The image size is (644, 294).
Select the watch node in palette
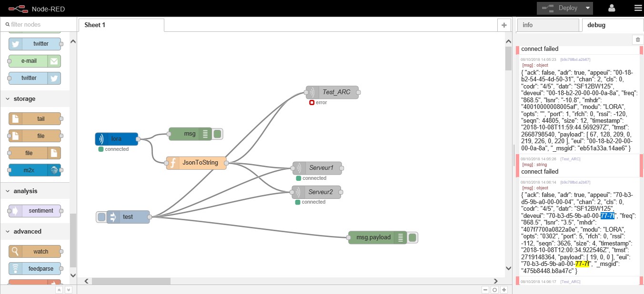point(35,251)
